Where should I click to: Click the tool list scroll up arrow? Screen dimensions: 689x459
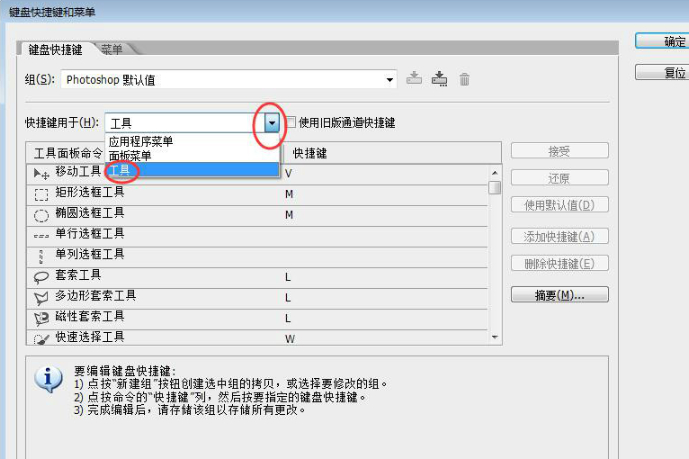495,173
